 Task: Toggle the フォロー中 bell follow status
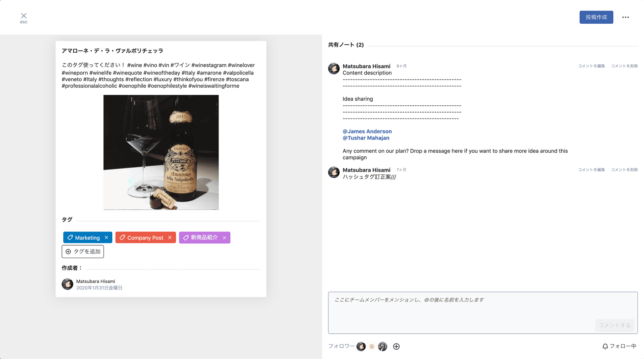click(619, 346)
